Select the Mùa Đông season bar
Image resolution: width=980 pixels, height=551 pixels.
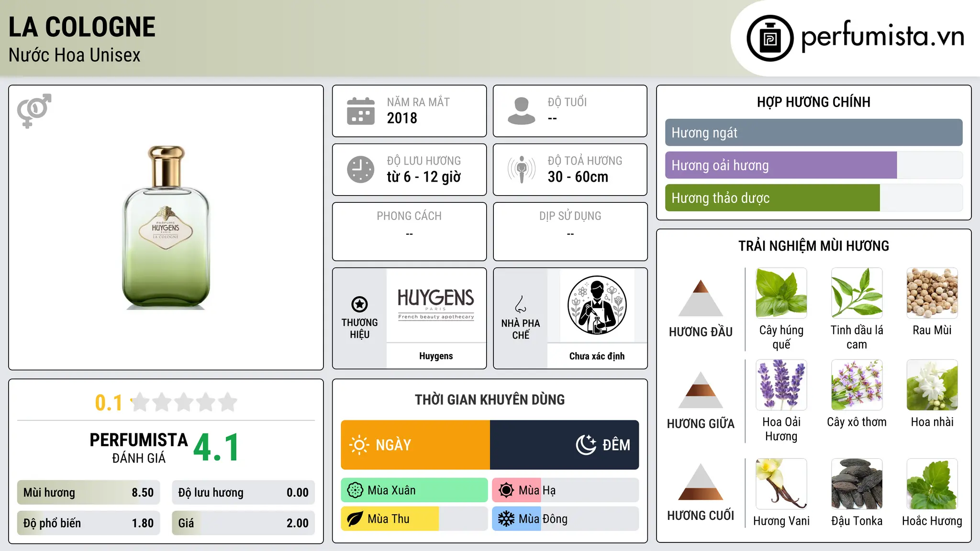[x=566, y=519]
